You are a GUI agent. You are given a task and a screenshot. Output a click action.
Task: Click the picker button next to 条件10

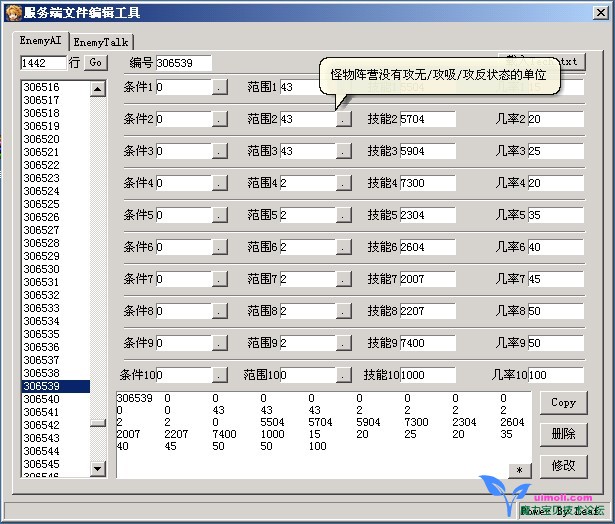220,376
